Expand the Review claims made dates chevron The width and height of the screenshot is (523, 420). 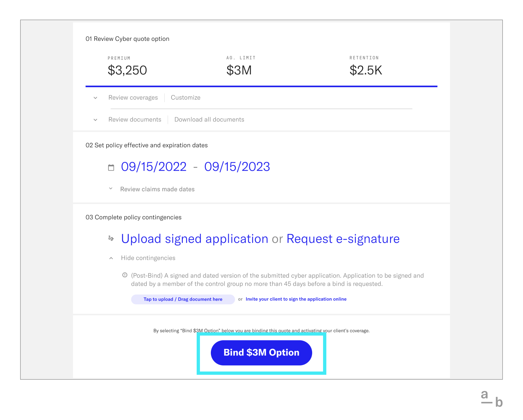(x=111, y=188)
